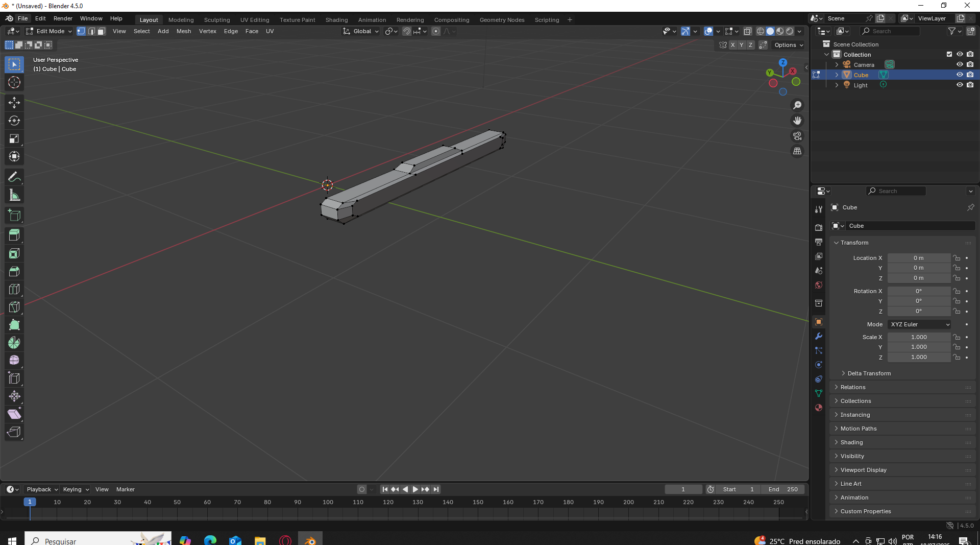
Task: Open the Render menu
Action: pos(63,18)
